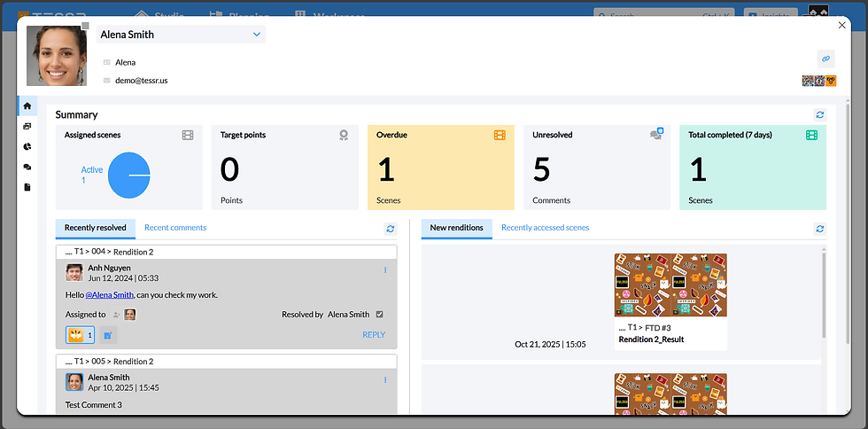Image resolution: width=868 pixels, height=429 pixels.
Task: Click Alena Smith's large profile photo
Action: tap(57, 56)
